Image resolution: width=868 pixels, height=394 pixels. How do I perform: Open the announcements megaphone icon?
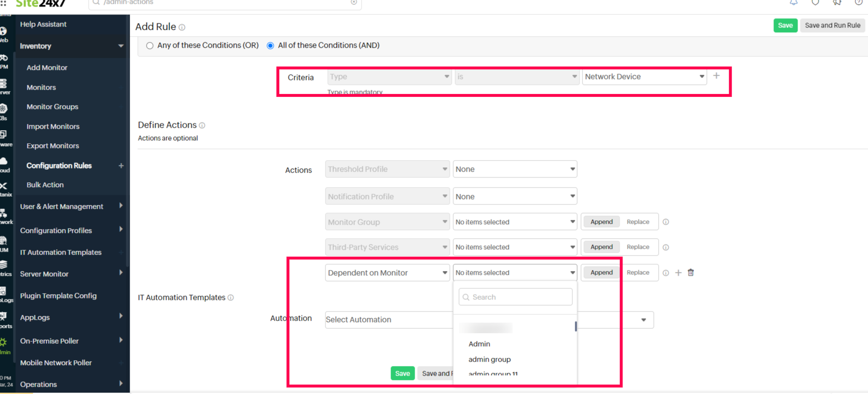837,2
